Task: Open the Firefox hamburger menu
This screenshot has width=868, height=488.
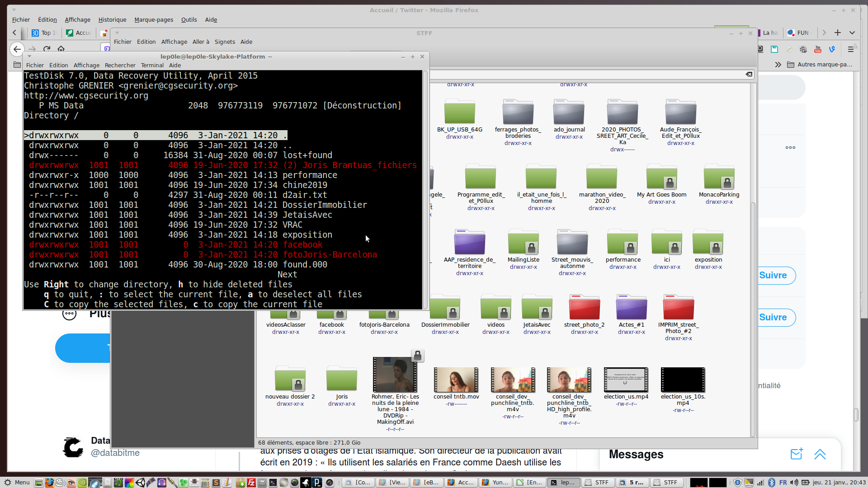Action: point(850,49)
